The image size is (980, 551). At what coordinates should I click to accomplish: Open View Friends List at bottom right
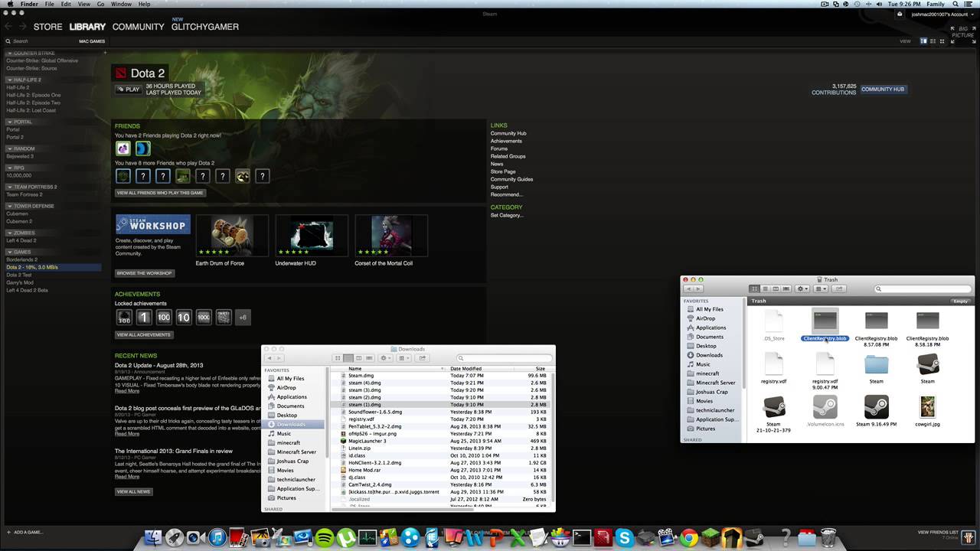click(938, 532)
